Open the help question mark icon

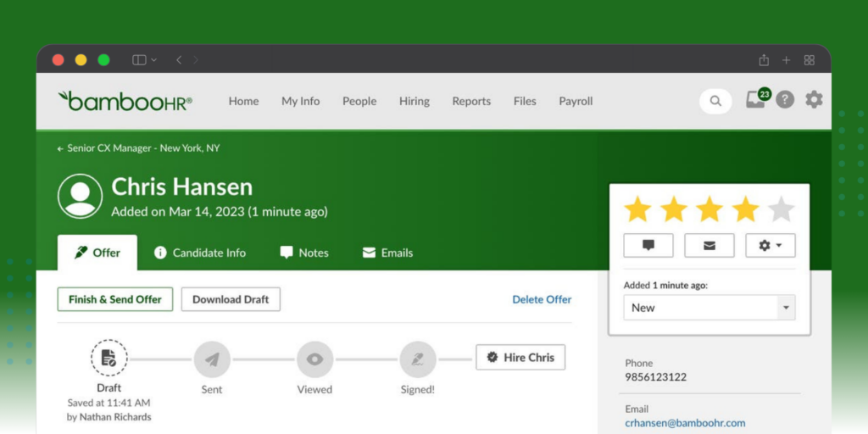[x=784, y=100]
